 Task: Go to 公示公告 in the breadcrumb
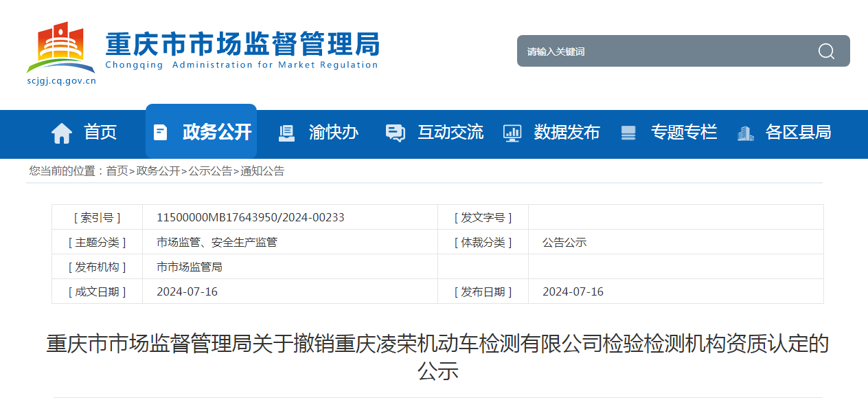coord(210,171)
